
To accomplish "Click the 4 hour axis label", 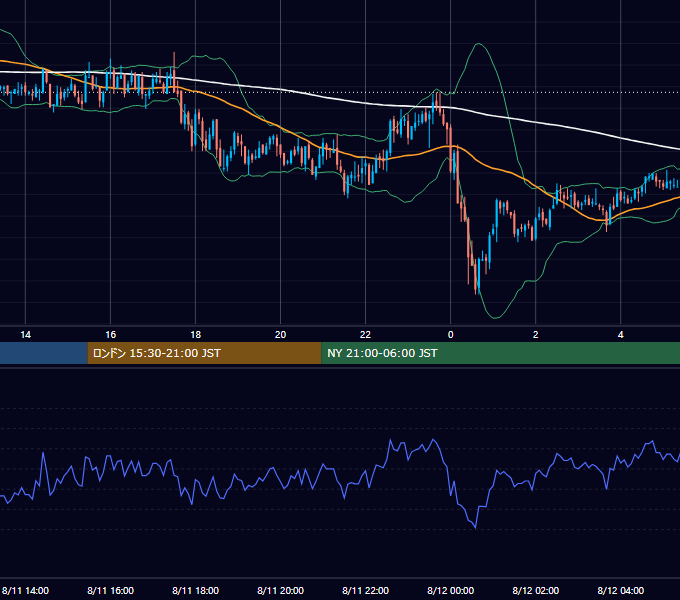I will click(x=621, y=335).
